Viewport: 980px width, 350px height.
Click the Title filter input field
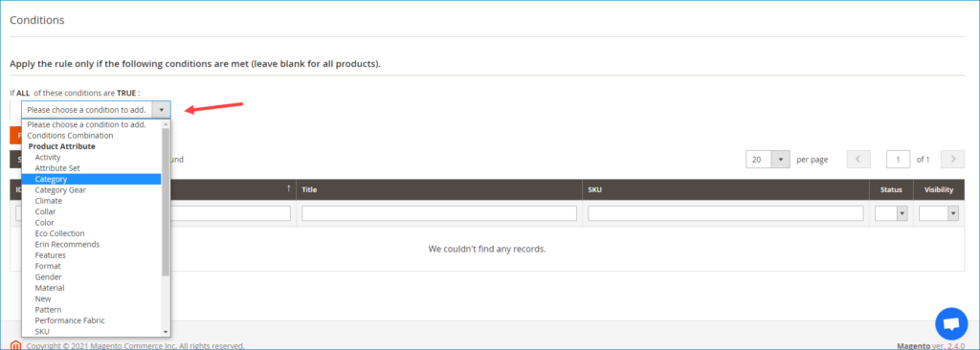point(439,213)
